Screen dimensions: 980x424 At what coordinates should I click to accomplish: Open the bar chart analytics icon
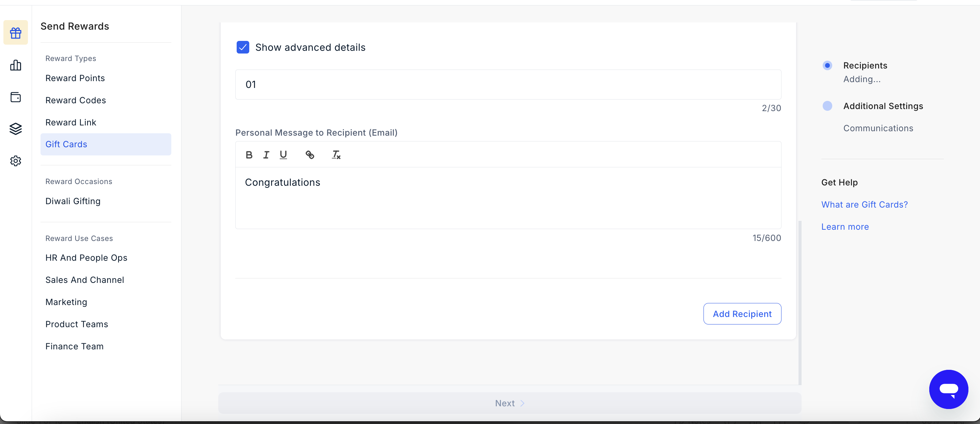(x=16, y=65)
